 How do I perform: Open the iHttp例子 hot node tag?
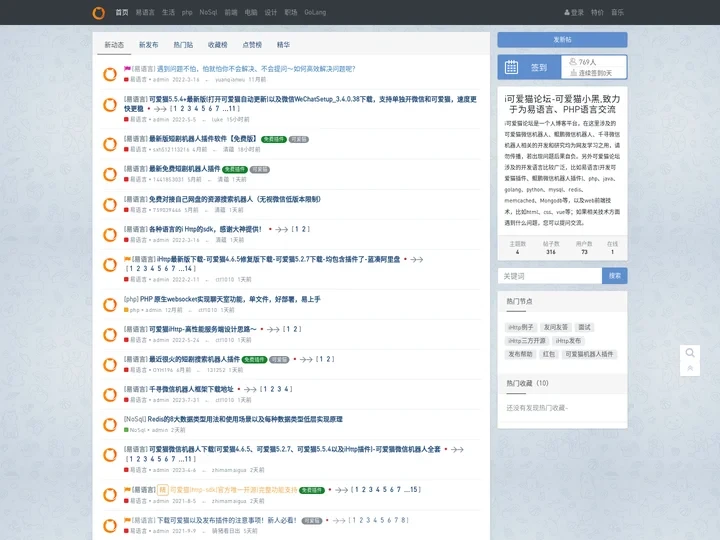(520, 327)
